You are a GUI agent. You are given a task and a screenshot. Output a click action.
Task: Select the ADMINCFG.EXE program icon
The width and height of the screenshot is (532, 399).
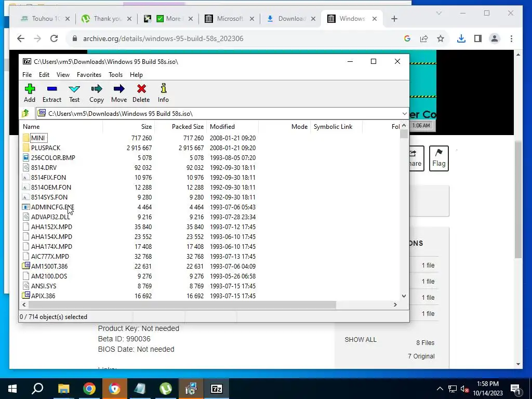click(x=26, y=207)
